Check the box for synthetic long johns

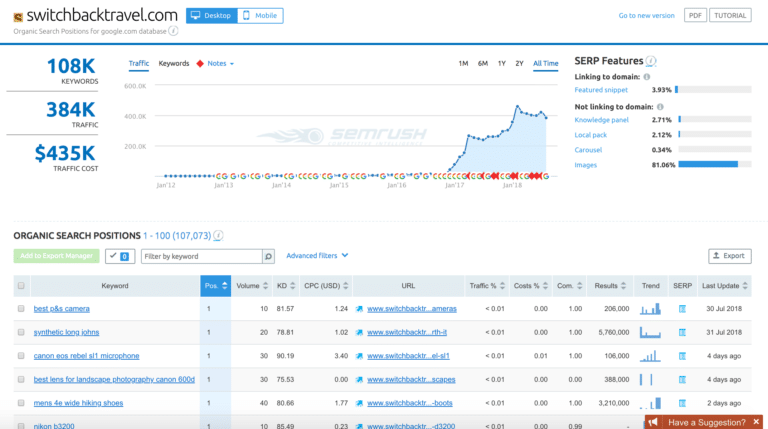click(x=21, y=332)
